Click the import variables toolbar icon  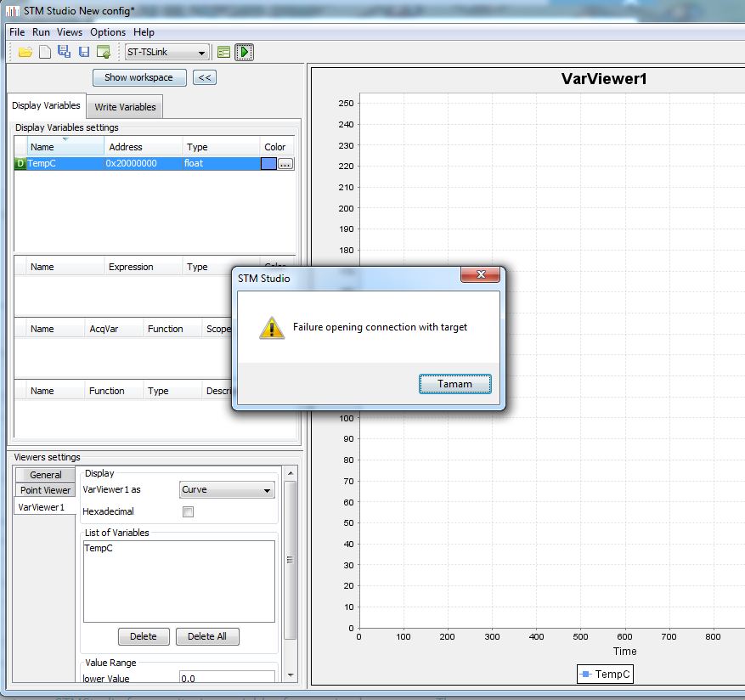pyautogui.click(x=104, y=52)
